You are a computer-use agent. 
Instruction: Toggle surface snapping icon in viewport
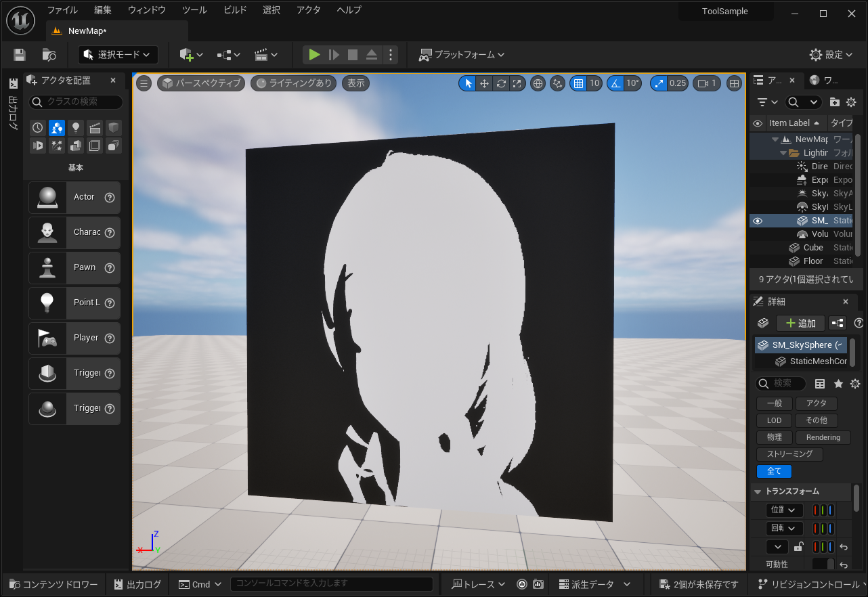point(558,83)
